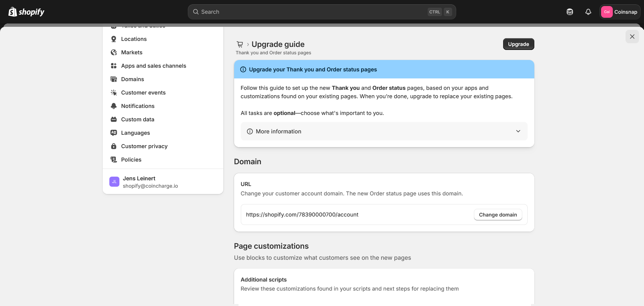Viewport: 644px width, 306px height.
Task: Click the Change domain button
Action: pyautogui.click(x=498, y=215)
